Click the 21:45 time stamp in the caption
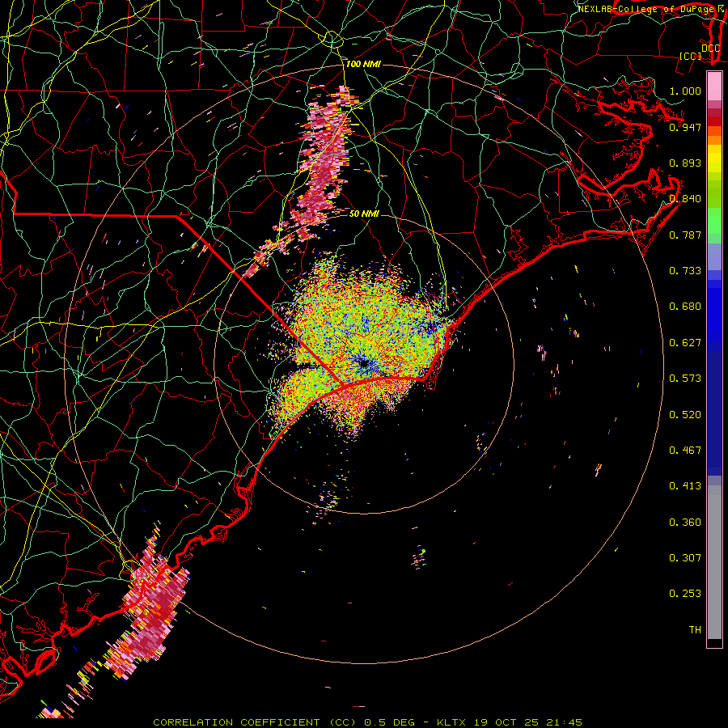This screenshot has width=728, height=728. coord(564,722)
